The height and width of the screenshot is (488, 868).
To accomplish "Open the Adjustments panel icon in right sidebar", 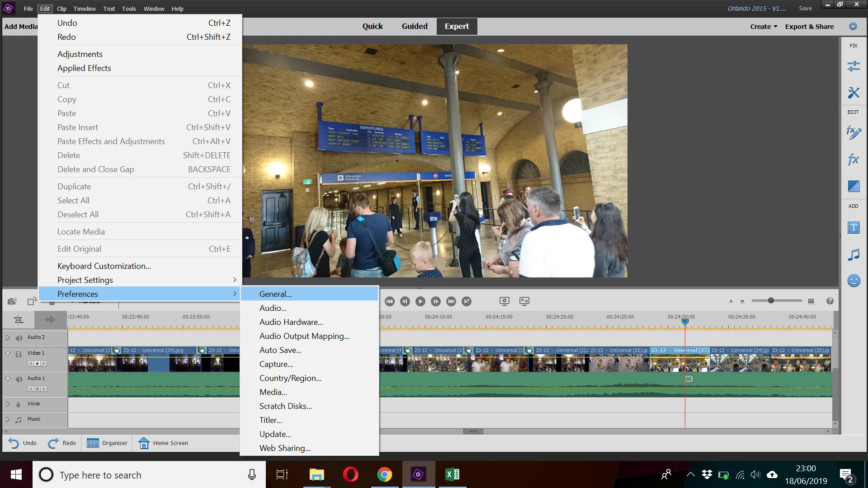I will 853,66.
